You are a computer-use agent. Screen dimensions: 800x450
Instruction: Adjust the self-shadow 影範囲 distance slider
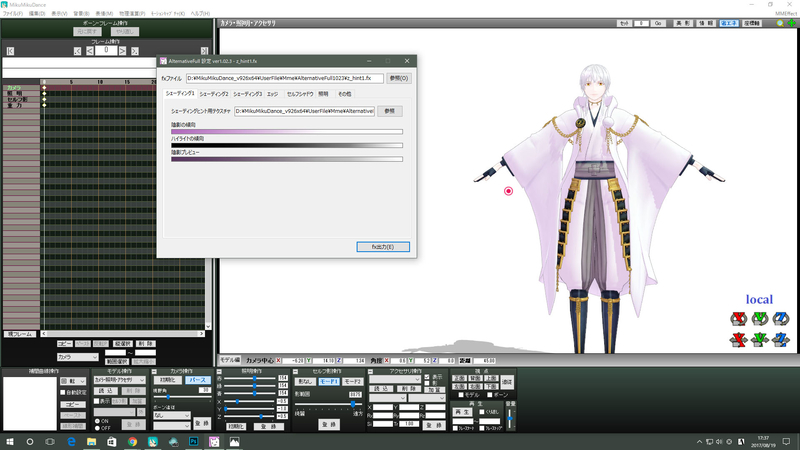(329, 405)
